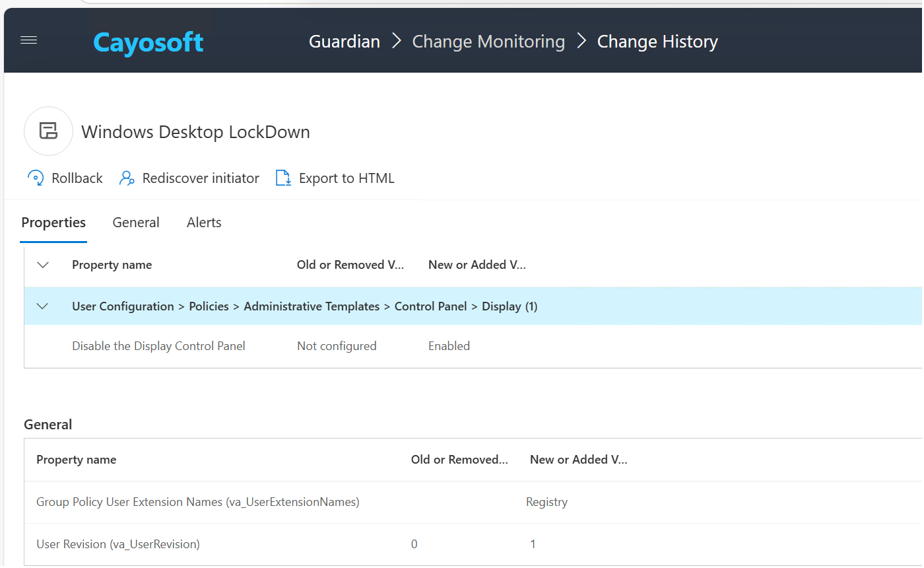The width and height of the screenshot is (924, 568).
Task: Go to Change Monitoring breadcrumb
Action: [488, 42]
